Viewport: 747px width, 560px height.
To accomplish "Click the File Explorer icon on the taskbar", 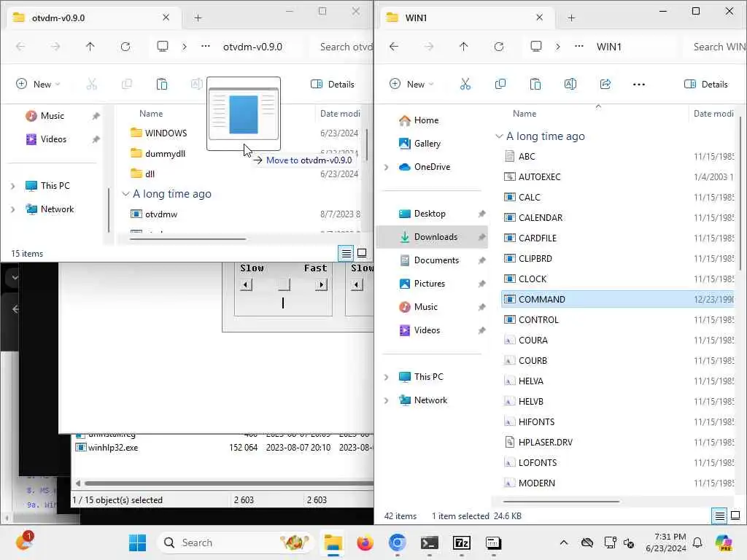I will pyautogui.click(x=333, y=542).
